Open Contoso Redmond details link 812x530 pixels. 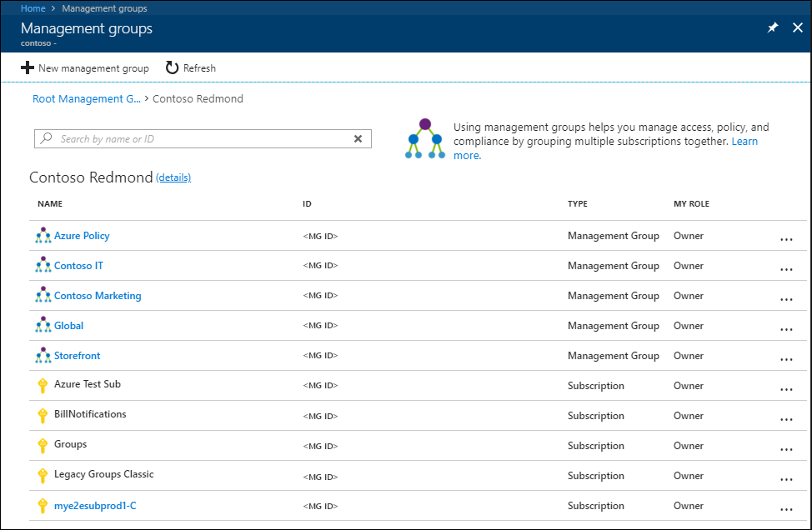[x=173, y=177]
